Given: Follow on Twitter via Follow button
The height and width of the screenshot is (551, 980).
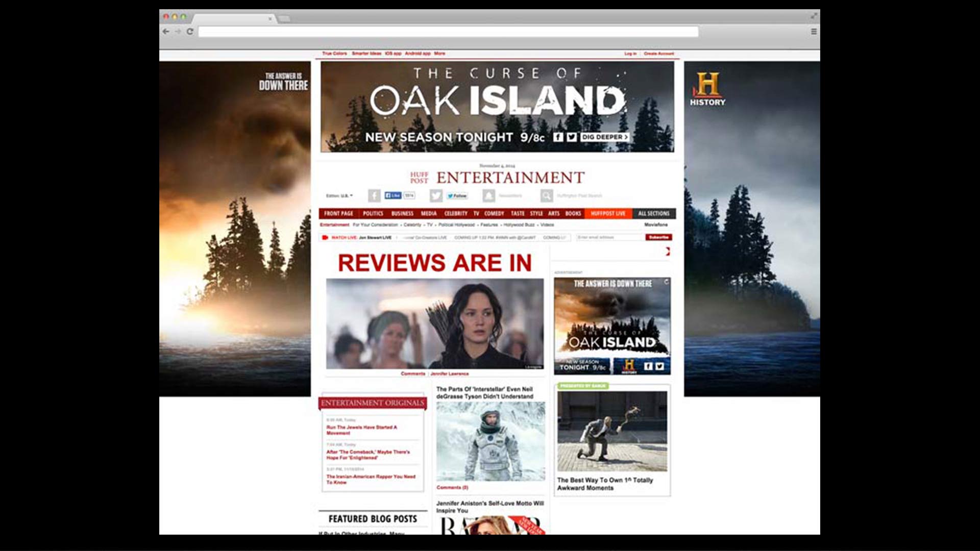Looking at the screenshot, I should click(457, 196).
